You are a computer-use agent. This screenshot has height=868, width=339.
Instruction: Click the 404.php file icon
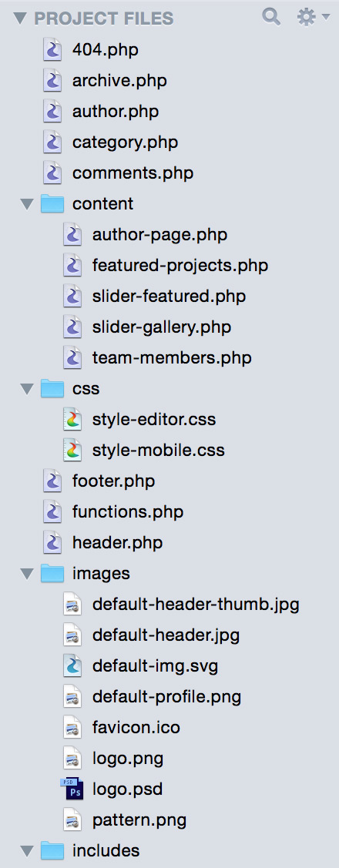point(52,50)
